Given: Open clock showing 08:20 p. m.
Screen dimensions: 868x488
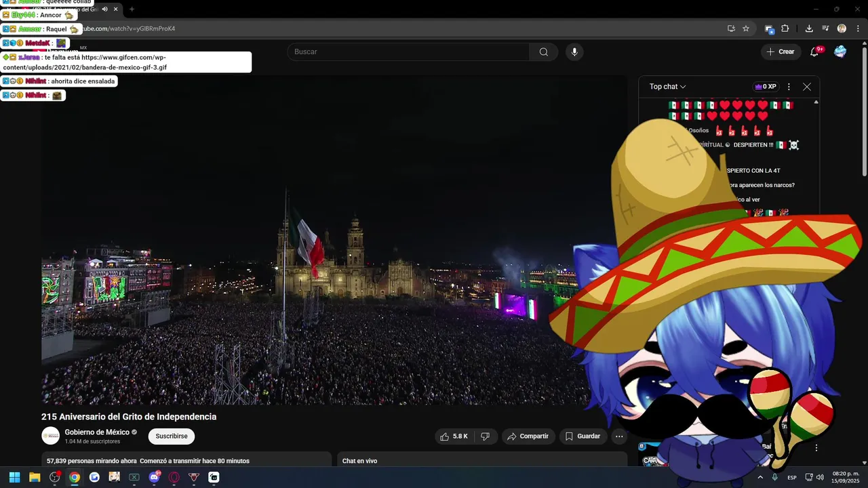Looking at the screenshot, I should 846,477.
